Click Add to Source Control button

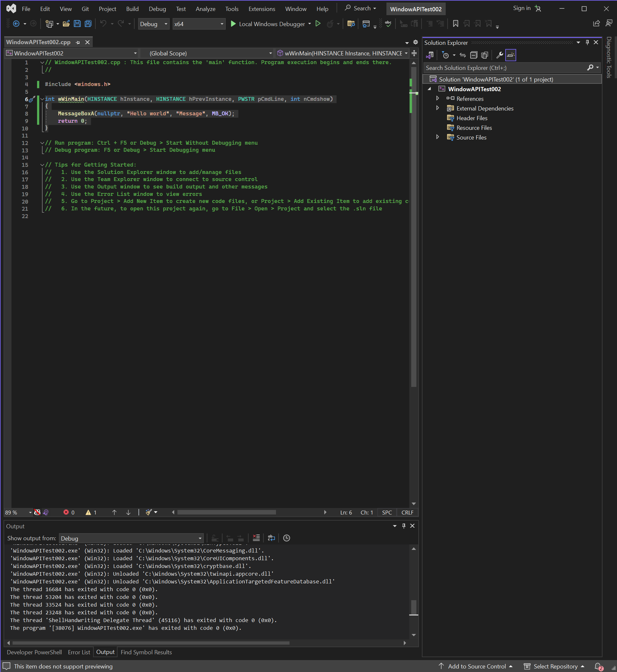(475, 666)
